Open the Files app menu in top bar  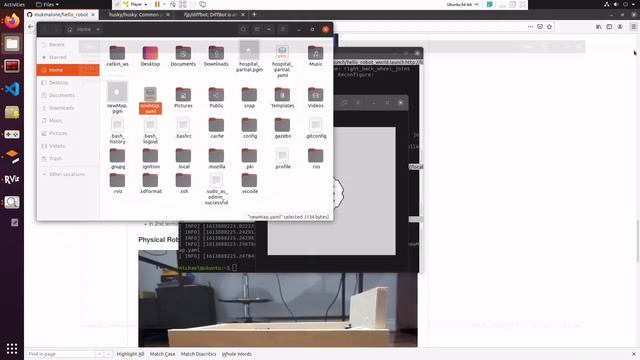pos(47,4)
